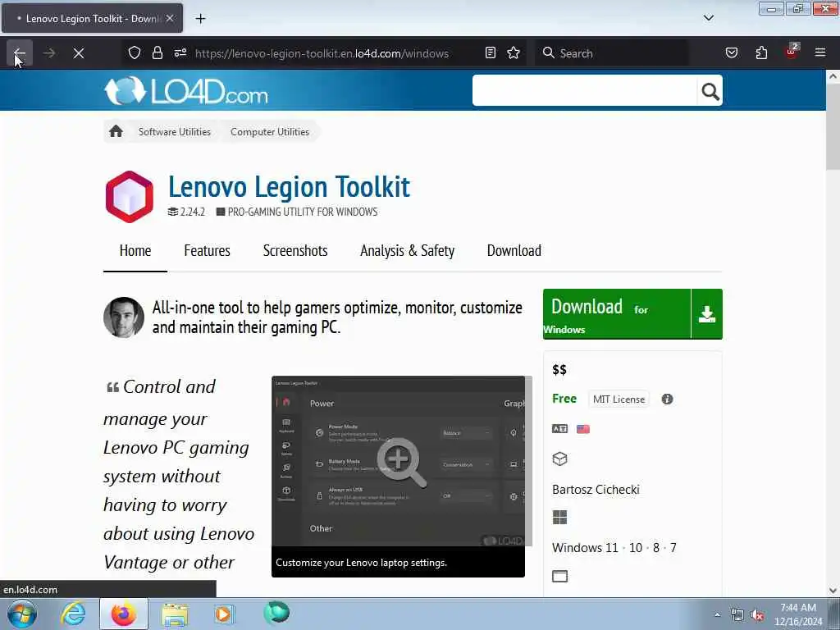Click the US flag language icon
Screen dimensions: 840x630
pos(583,429)
